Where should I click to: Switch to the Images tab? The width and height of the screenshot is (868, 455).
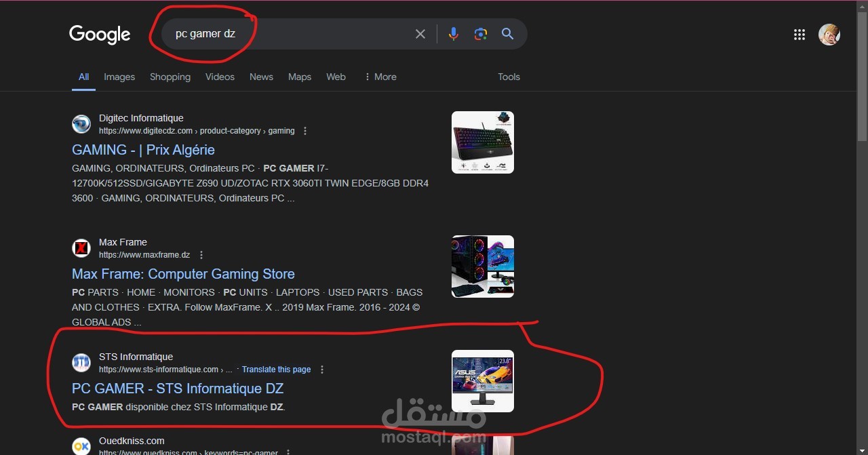[119, 77]
